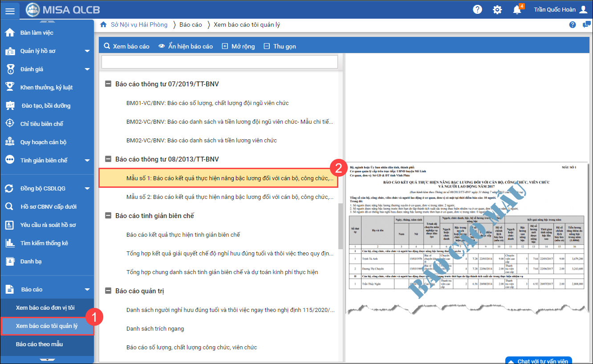Toggle Ẩn hiện báo cáo eye button

pyautogui.click(x=186, y=46)
